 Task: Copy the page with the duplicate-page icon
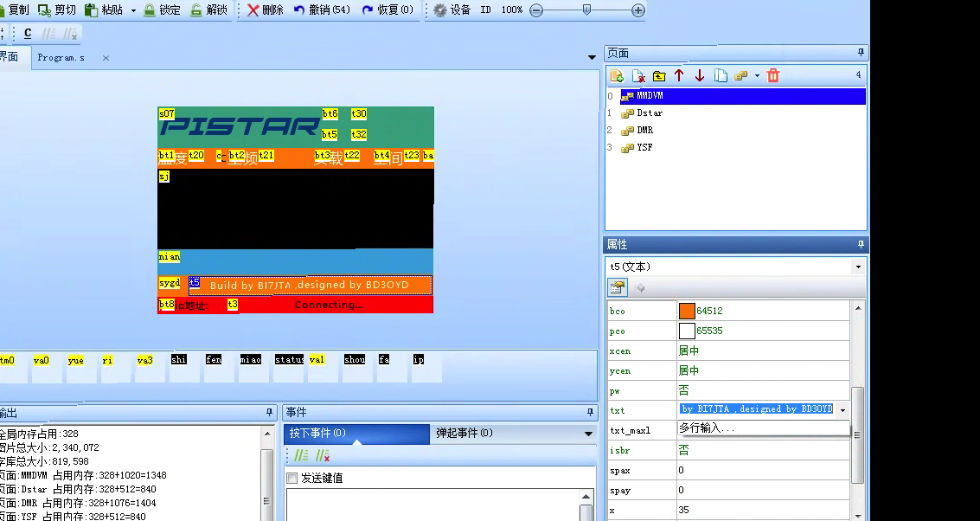tap(721, 75)
